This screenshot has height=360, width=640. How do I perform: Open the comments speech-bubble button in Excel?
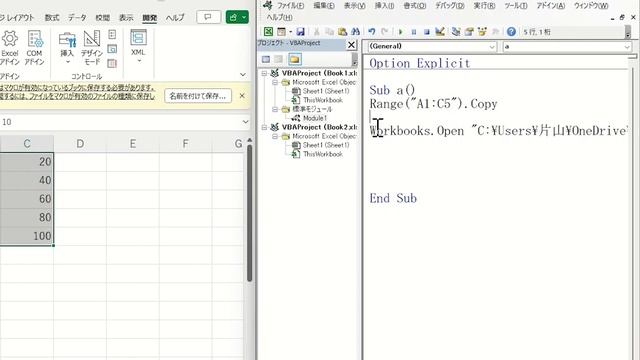click(x=209, y=17)
